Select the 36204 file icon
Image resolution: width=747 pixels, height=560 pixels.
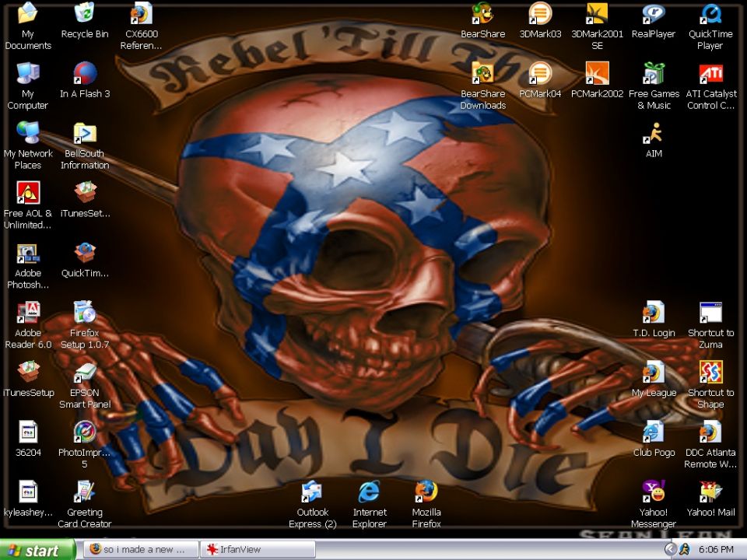coord(28,432)
